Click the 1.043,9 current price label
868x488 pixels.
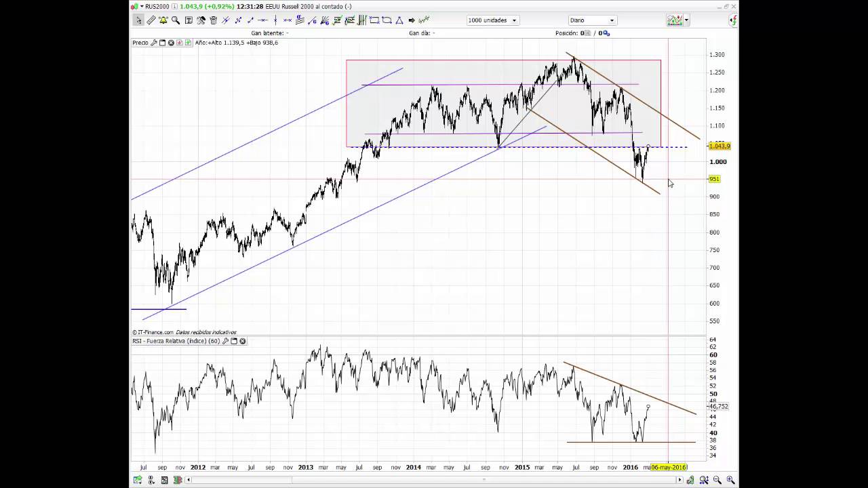(719, 146)
